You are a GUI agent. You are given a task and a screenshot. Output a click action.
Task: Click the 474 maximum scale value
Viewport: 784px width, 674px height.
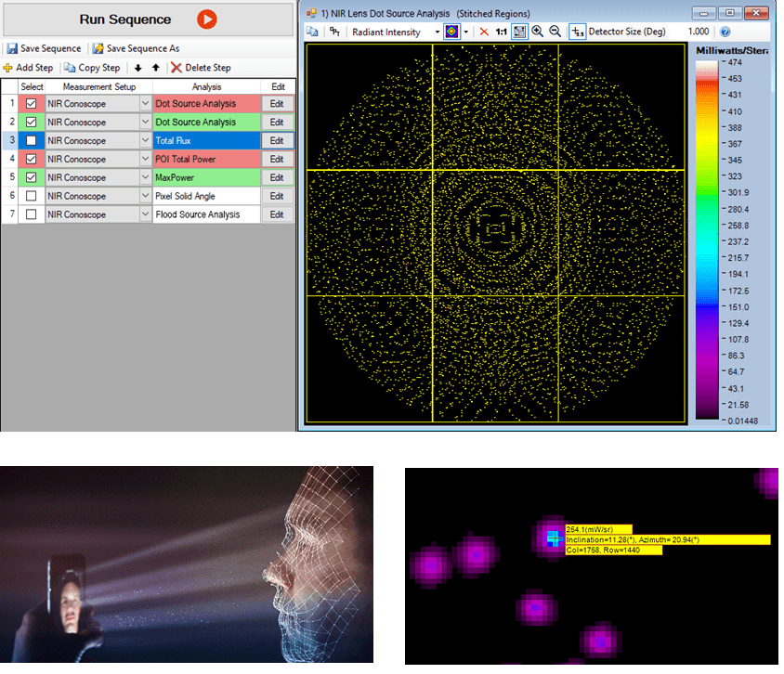pos(735,62)
